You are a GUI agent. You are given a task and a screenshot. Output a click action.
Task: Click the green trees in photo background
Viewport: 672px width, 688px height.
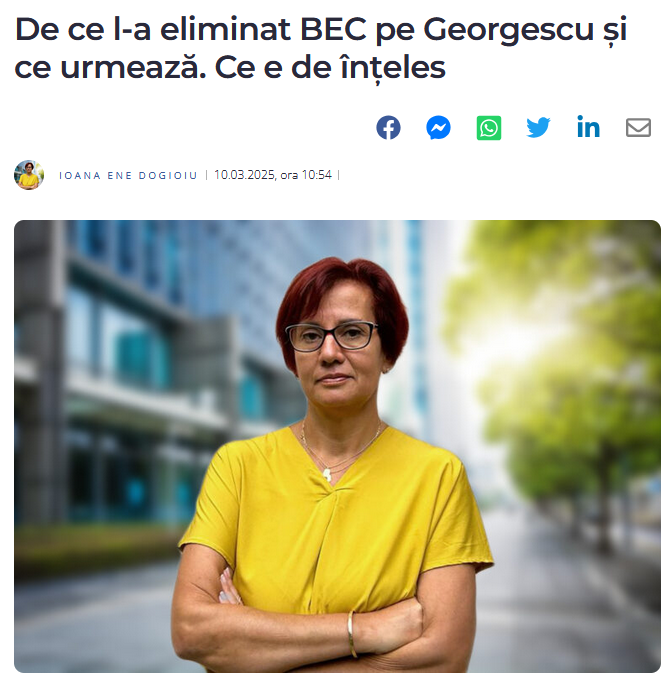[x=566, y=373]
